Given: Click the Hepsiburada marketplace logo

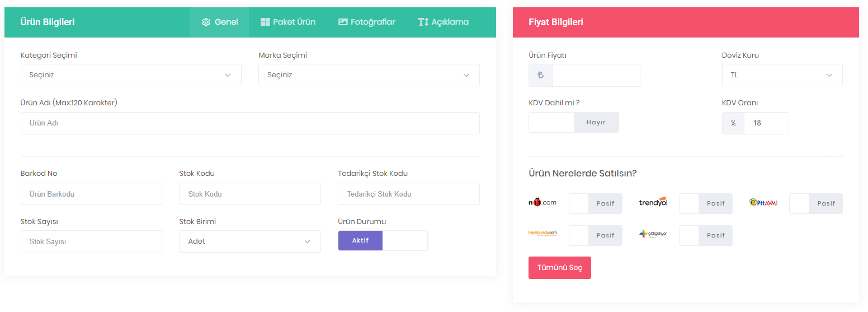Looking at the screenshot, I should coord(542,234).
